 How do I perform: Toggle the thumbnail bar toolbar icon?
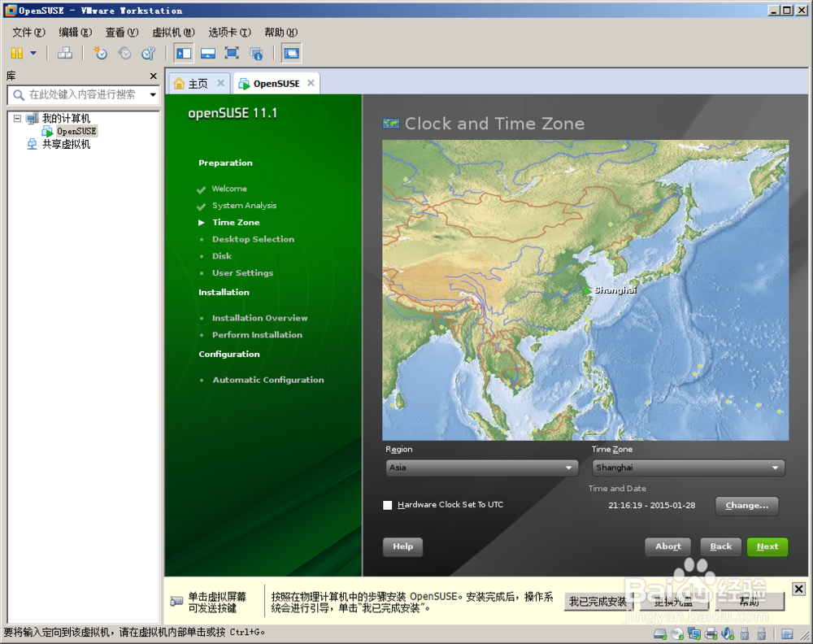tap(208, 53)
